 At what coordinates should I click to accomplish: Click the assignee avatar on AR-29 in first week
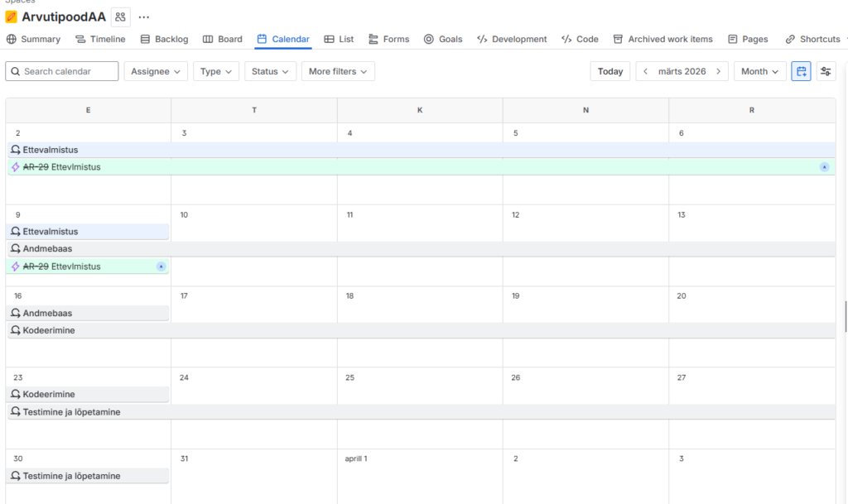click(824, 167)
